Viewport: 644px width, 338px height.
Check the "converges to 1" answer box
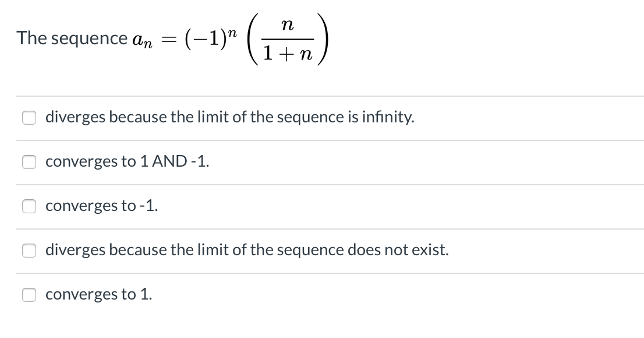(29, 295)
